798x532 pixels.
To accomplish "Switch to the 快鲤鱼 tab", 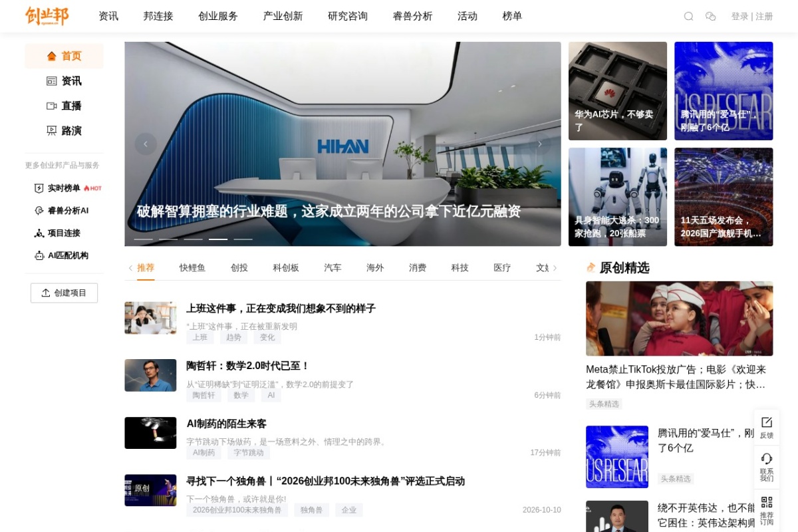I will pos(192,267).
